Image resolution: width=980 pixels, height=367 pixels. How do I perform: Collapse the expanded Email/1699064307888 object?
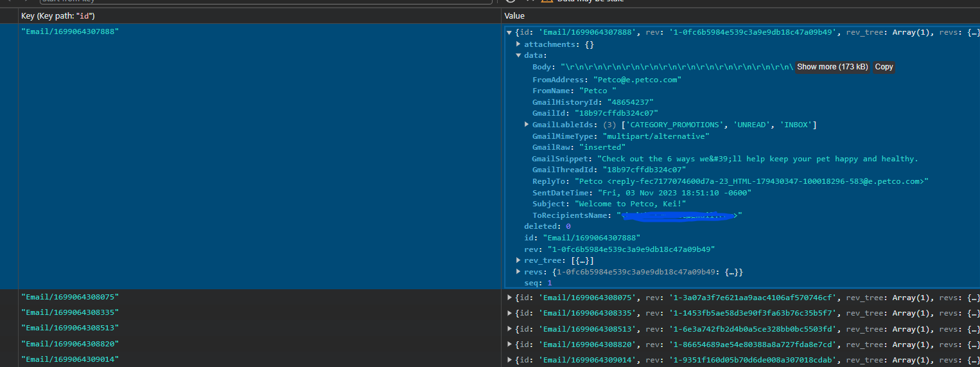509,33
